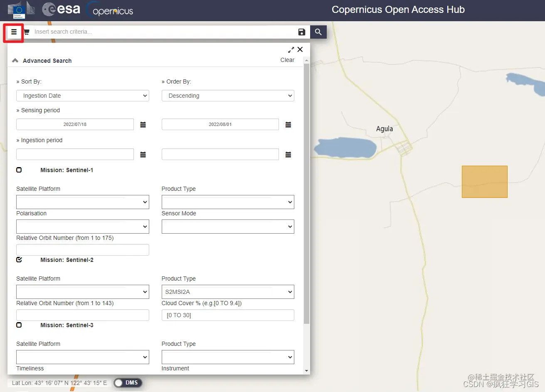Open Sentinel-3 Product Type dropdown
545x392 pixels.
click(x=228, y=357)
